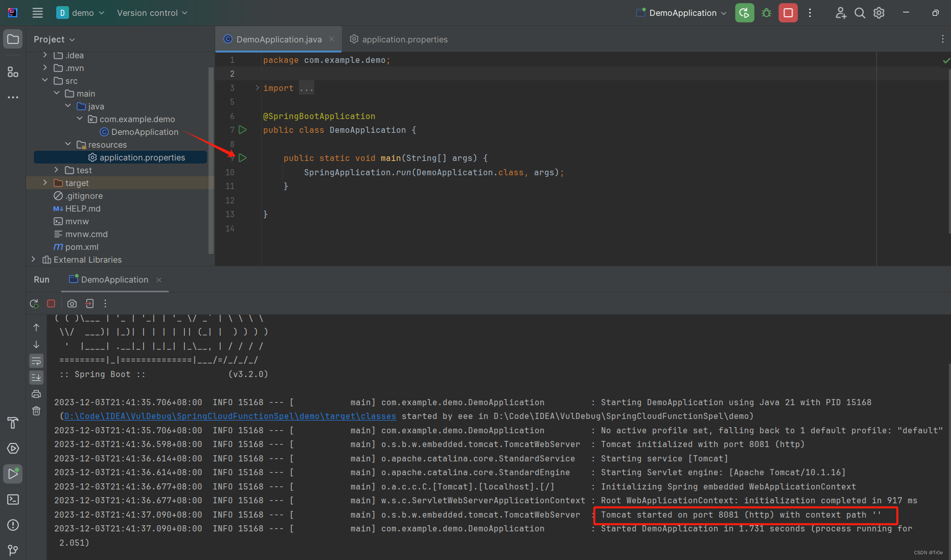Screen dimensions: 951x560
Task: Rerun application in Run panel toolbar
Action: pyautogui.click(x=34, y=304)
